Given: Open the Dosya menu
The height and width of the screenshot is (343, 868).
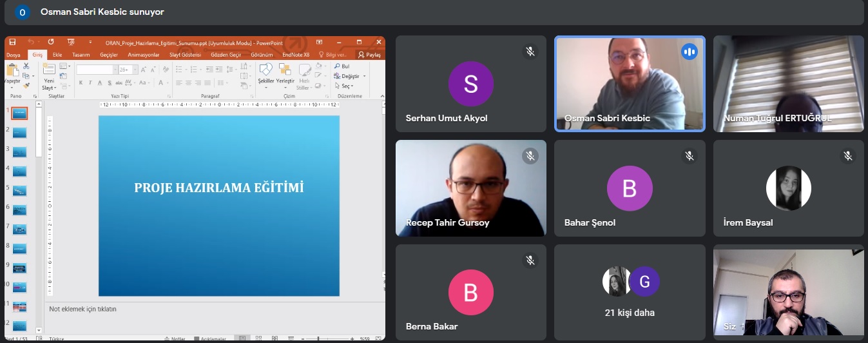Looking at the screenshot, I should point(14,55).
